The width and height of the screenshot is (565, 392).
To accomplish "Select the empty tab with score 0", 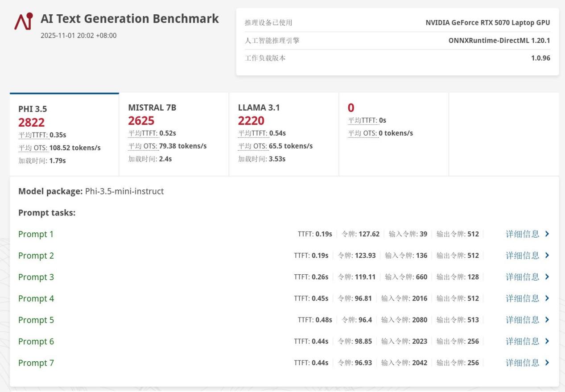I will click(x=393, y=134).
